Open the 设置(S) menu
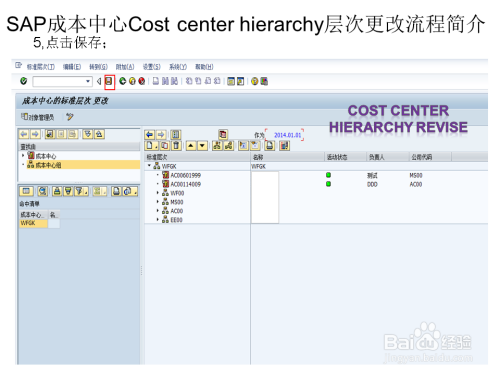The width and height of the screenshot is (500, 375). [152, 67]
